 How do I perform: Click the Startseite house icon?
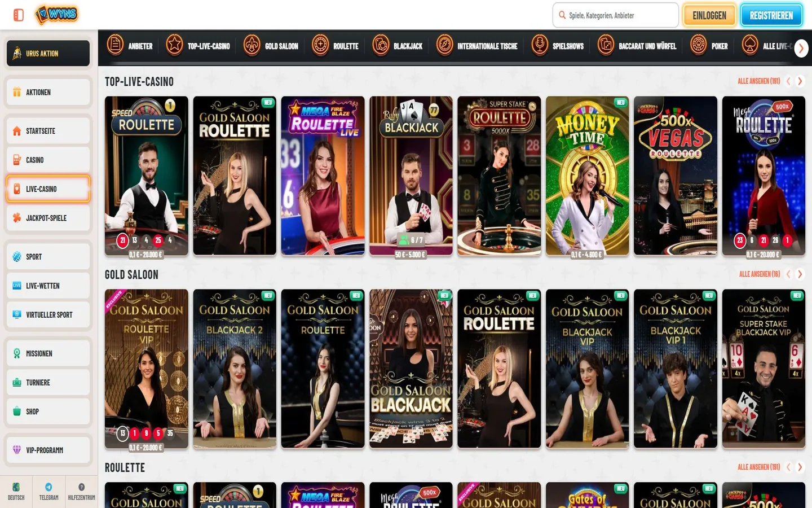(x=17, y=131)
